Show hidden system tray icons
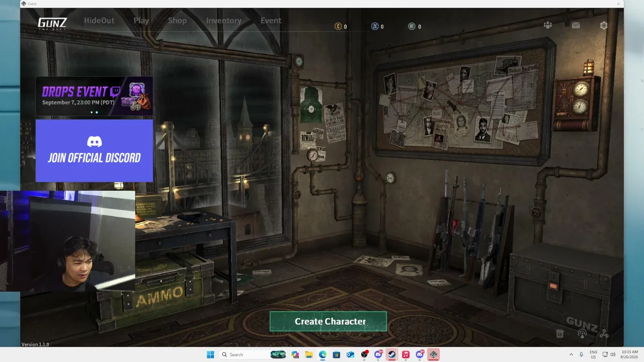Image resolution: width=644 pixels, height=362 pixels. point(571,354)
